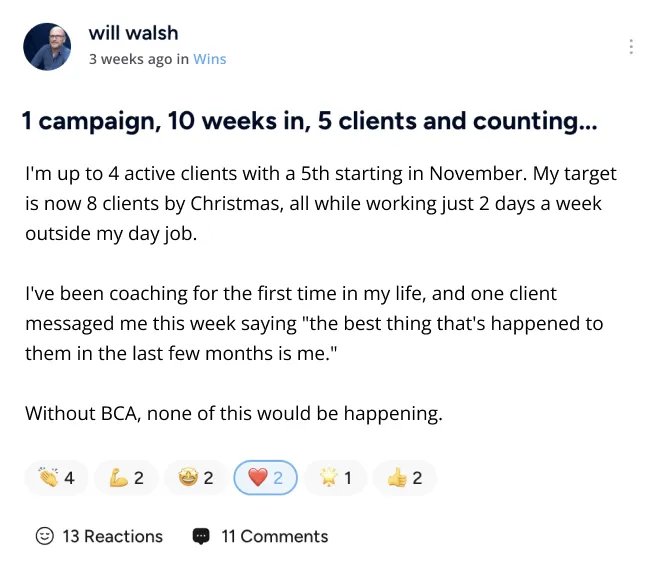Open will walsh's profile name link
This screenshot has width=662, height=577.
[x=133, y=35]
